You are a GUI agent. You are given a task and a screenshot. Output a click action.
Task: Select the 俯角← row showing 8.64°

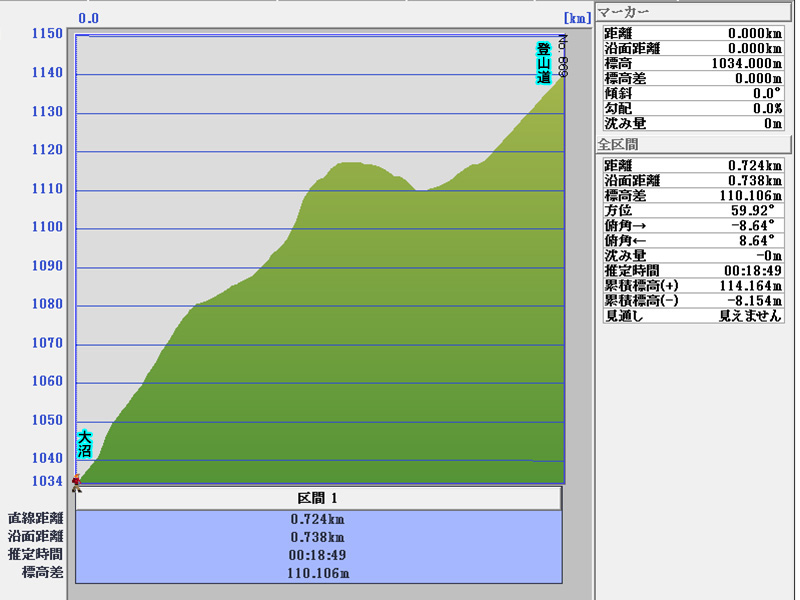tap(694, 241)
